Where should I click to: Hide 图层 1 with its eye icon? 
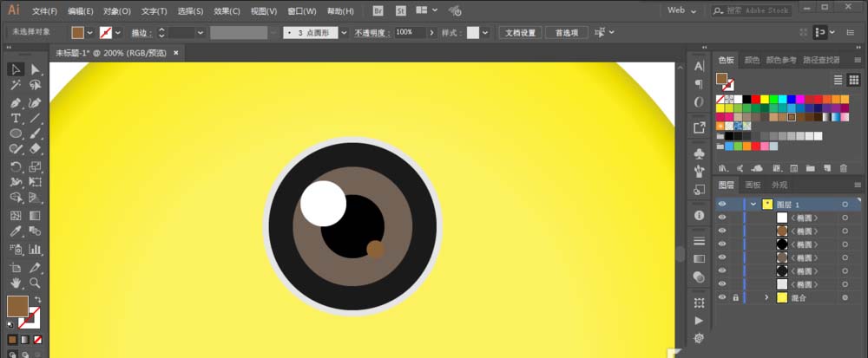(722, 205)
